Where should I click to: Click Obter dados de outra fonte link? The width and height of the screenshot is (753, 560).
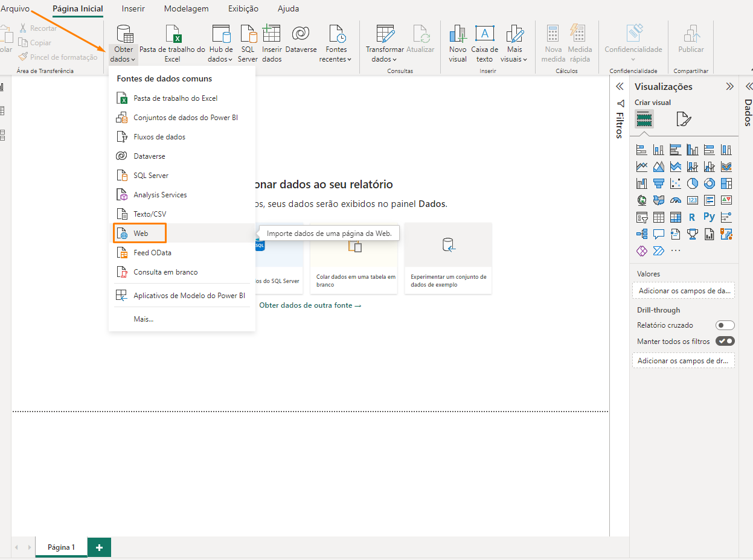(x=310, y=305)
